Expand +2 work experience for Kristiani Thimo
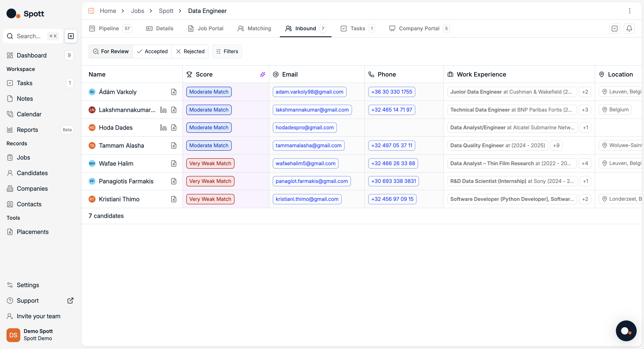The height and width of the screenshot is (349, 644). (x=585, y=199)
